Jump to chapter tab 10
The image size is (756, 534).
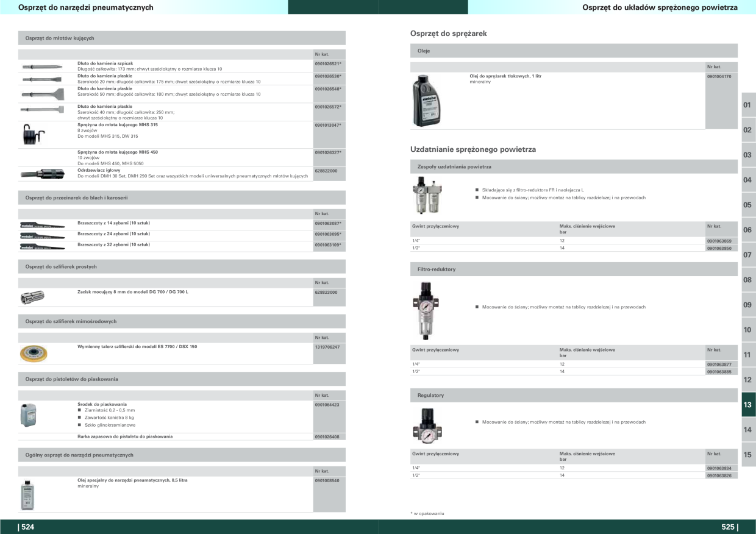[x=748, y=330]
